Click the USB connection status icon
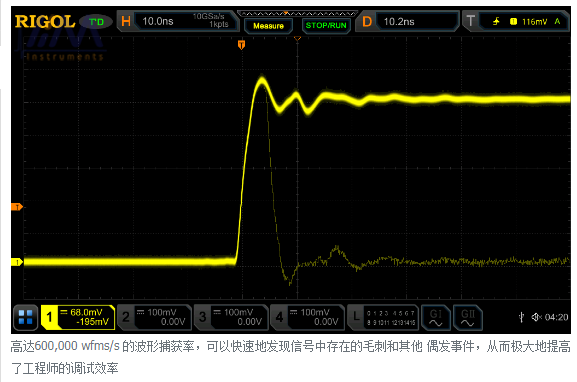Viewport: 577px width, 382px height. tap(521, 317)
